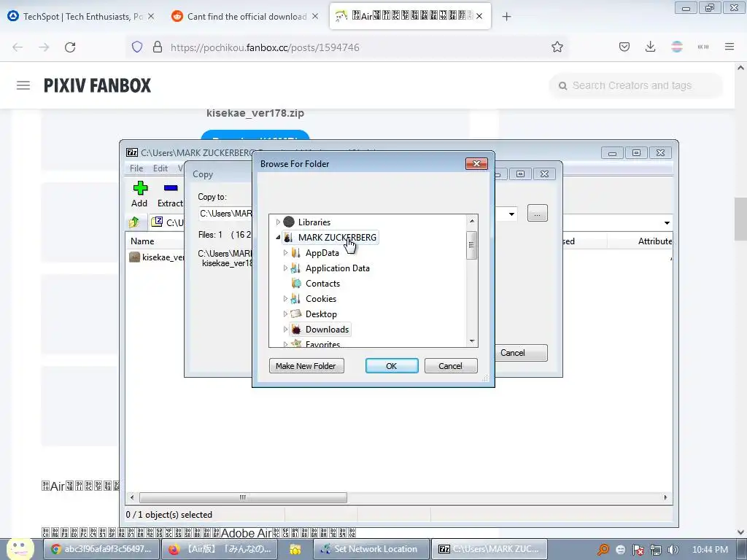Click the Libraries icon in tree
This screenshot has height=560, width=747.
pos(289,222)
